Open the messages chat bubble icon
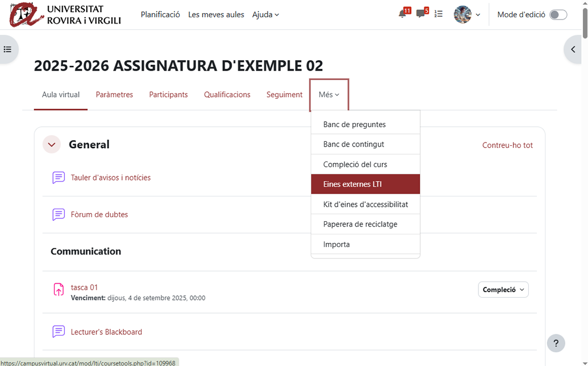This screenshot has width=588, height=366. [x=421, y=14]
